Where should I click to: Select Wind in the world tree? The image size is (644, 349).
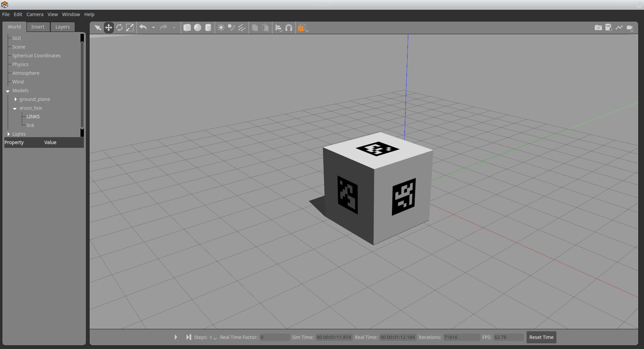pos(18,82)
